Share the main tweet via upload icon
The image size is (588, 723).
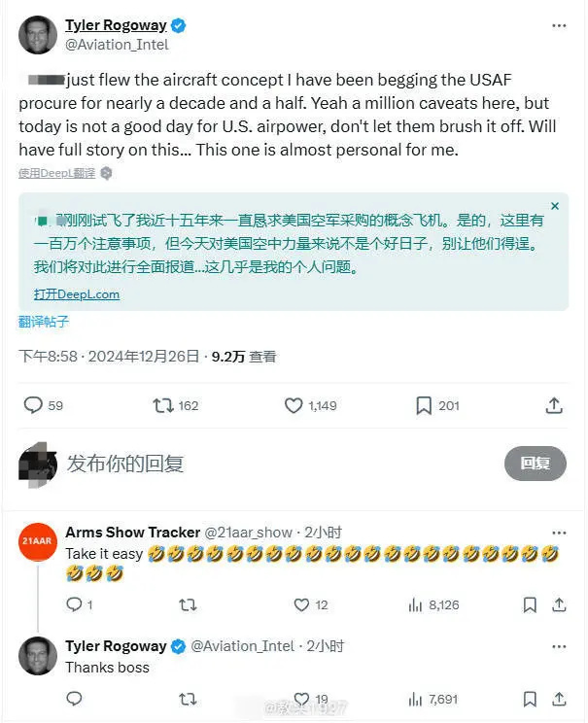[x=554, y=405]
